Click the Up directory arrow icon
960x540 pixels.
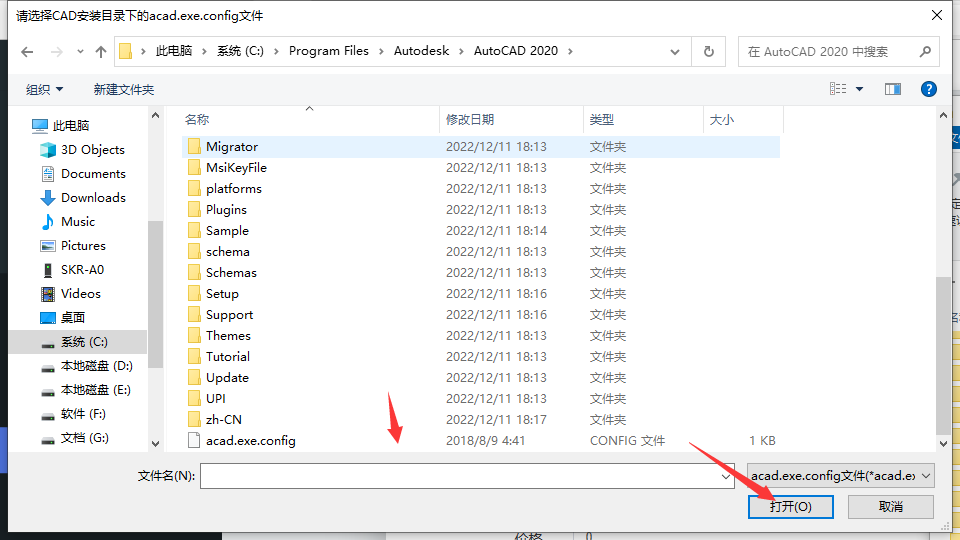coord(100,52)
